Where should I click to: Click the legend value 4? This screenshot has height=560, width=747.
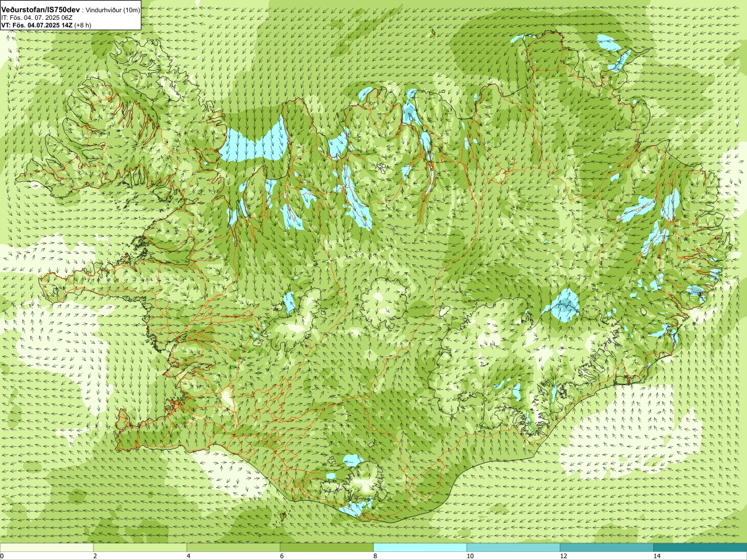[x=189, y=556]
